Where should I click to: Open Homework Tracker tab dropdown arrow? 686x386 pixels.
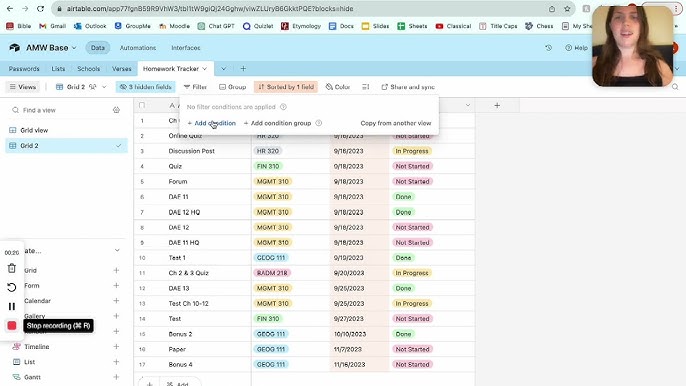pos(204,69)
